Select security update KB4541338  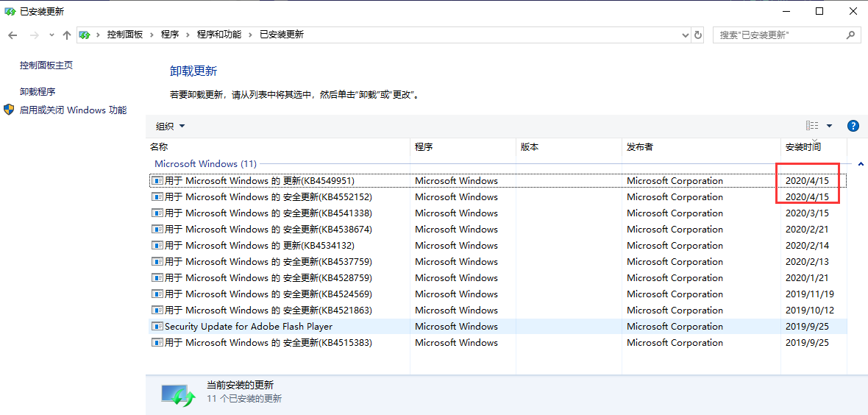click(498, 213)
